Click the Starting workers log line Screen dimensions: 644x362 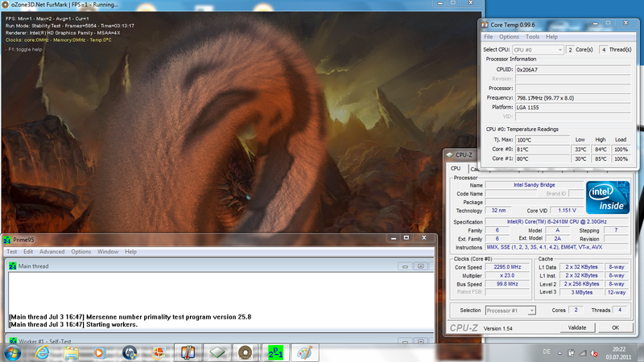(x=73, y=324)
